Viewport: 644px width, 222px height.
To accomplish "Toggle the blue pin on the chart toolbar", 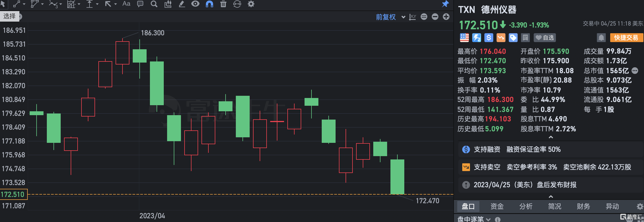I will (x=445, y=4).
